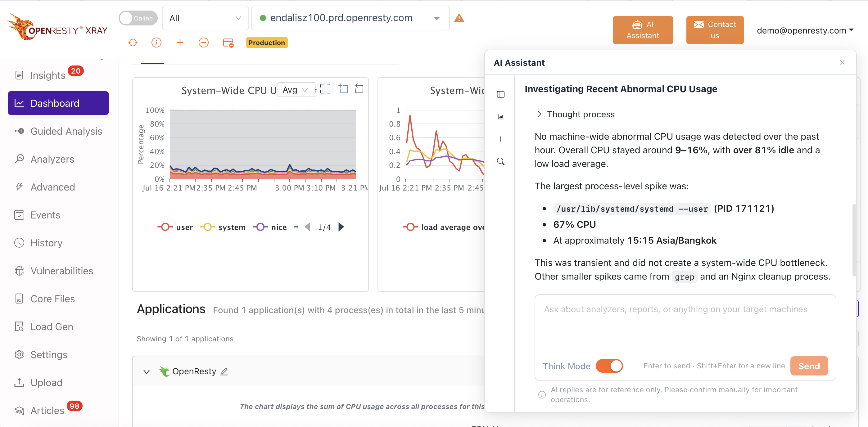Click the "Investigating Recent Abnormal CPU Usage" title
868x427 pixels.
[x=621, y=89]
